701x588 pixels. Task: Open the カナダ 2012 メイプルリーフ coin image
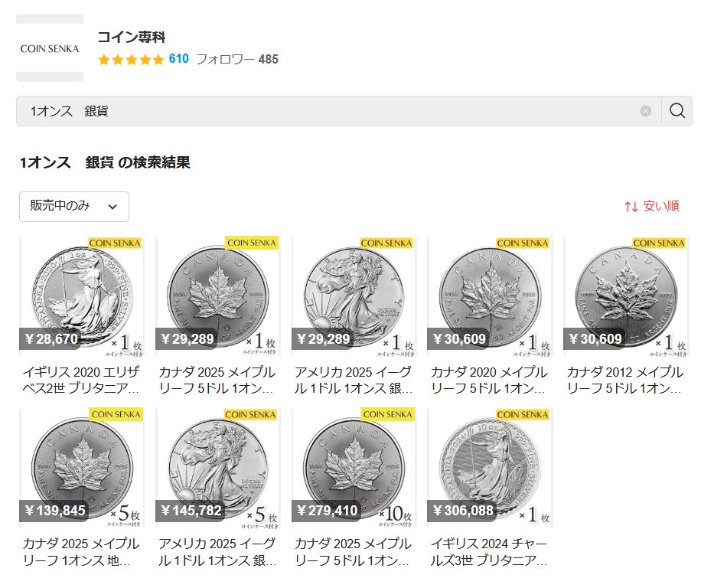click(x=626, y=296)
